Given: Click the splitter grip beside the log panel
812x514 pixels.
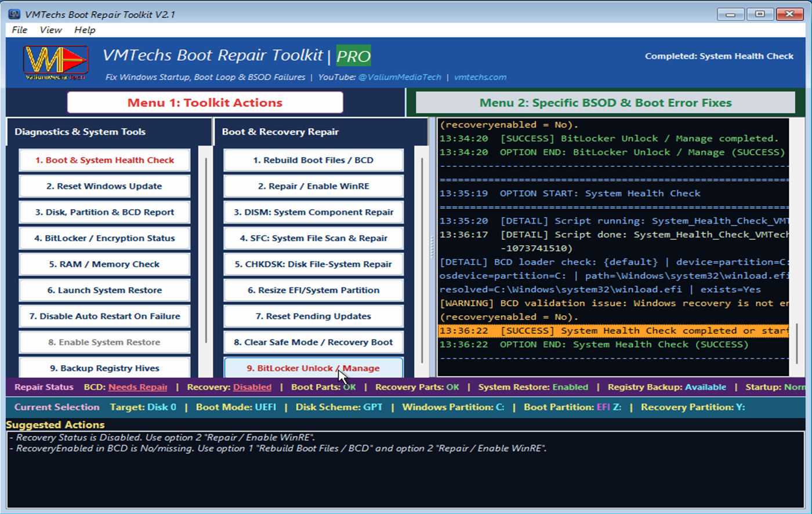Looking at the screenshot, I should (x=432, y=247).
